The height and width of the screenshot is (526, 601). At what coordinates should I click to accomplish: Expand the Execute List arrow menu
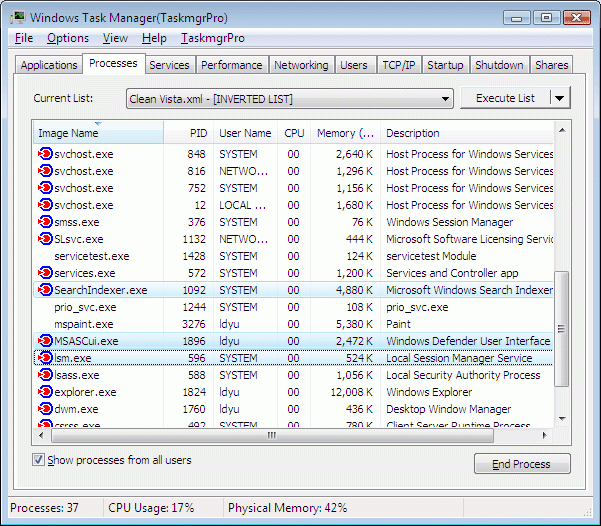point(560,98)
